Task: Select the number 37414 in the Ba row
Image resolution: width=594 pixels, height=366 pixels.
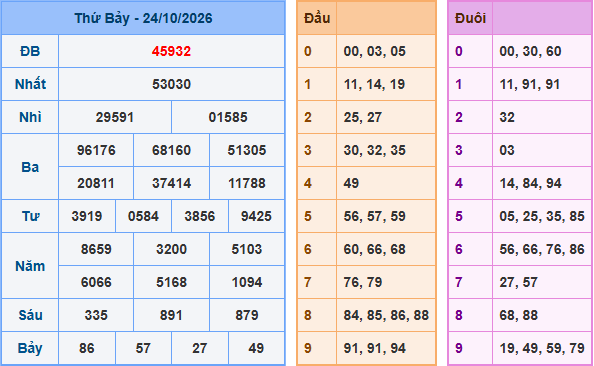Action: point(171,183)
